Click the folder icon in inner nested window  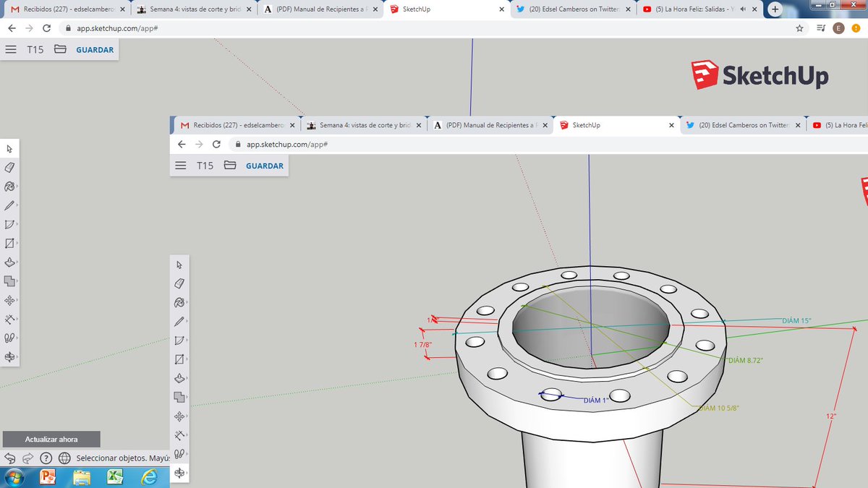tap(230, 166)
